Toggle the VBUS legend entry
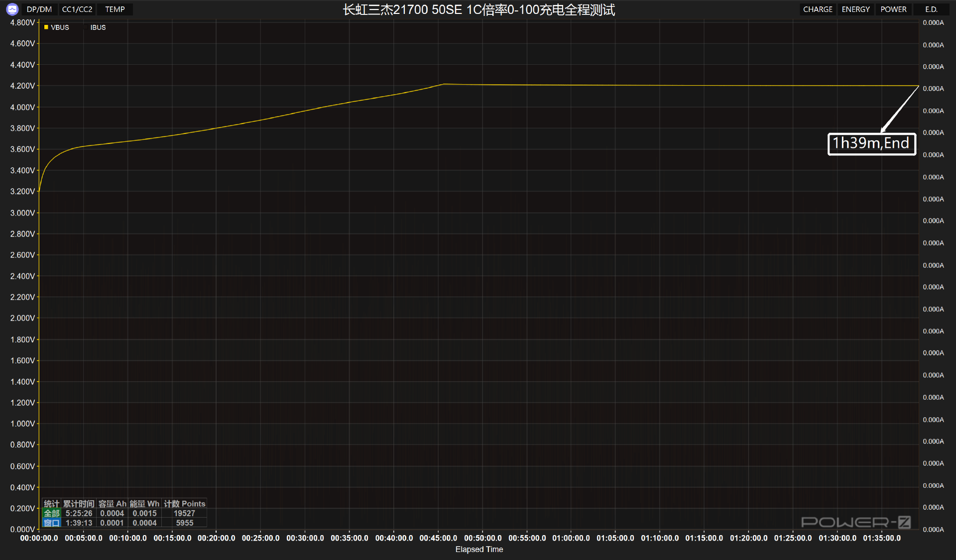Screen dimensions: 956x560 point(57,27)
